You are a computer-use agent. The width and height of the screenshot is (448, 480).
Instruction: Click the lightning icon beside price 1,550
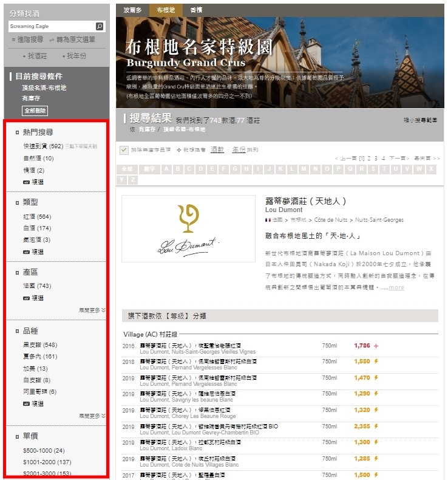(x=376, y=362)
